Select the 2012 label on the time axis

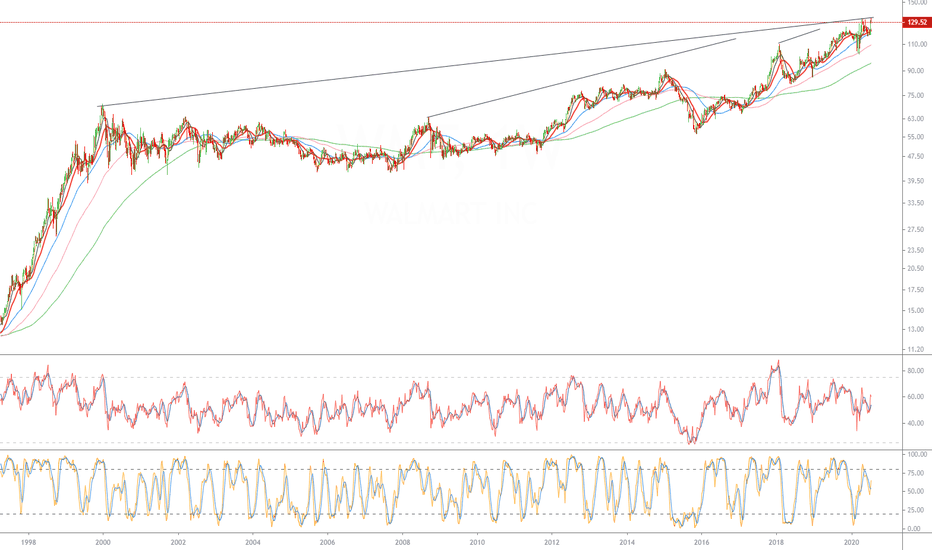[552, 542]
